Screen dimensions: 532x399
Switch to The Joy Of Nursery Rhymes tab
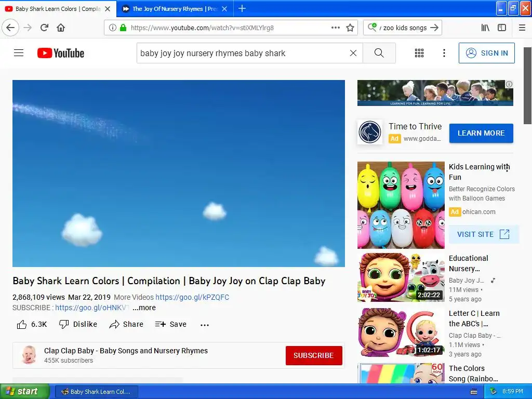click(175, 8)
